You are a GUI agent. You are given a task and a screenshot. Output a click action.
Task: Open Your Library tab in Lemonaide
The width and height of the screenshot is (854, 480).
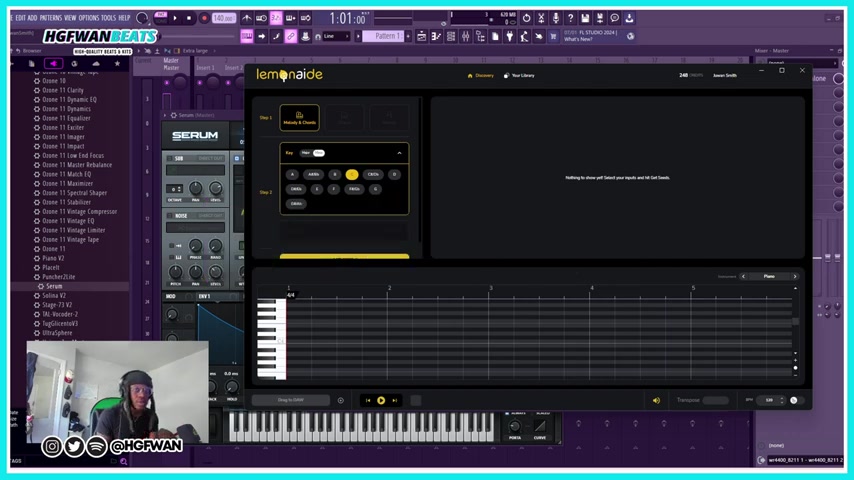pyautogui.click(x=519, y=76)
